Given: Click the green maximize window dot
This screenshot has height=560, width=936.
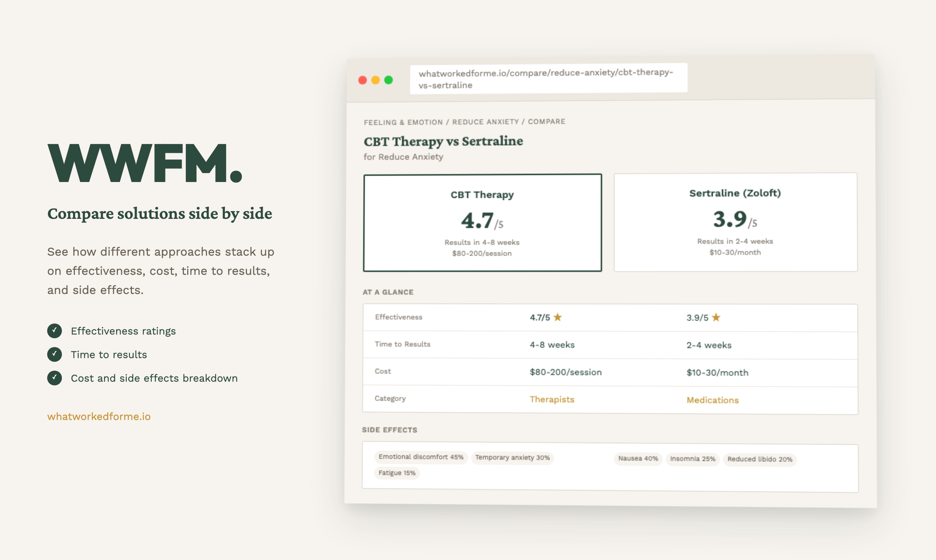Looking at the screenshot, I should click(x=388, y=80).
